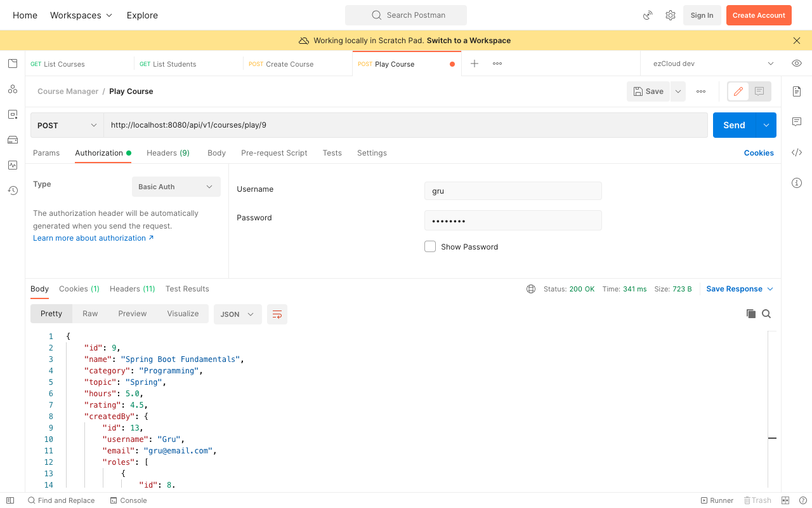
Task: Expand the Save Response dropdown
Action: click(740, 289)
